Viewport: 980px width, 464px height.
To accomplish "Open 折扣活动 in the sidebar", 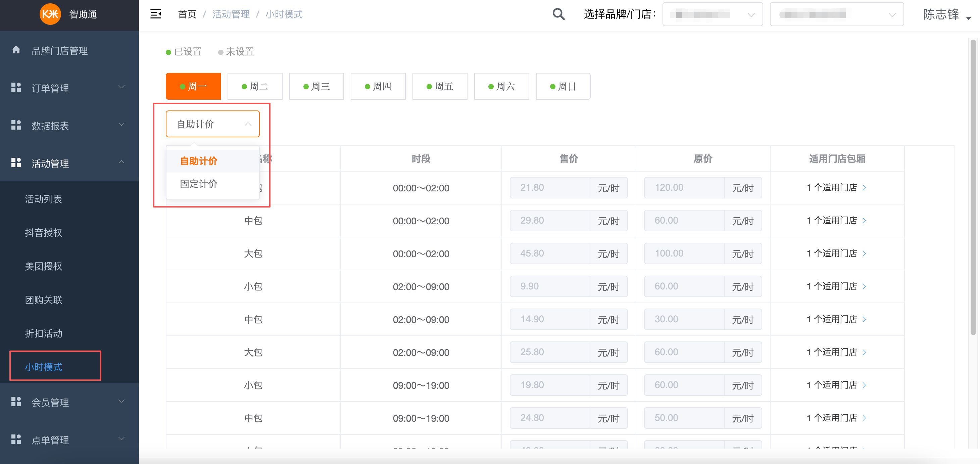I will pos(43,333).
